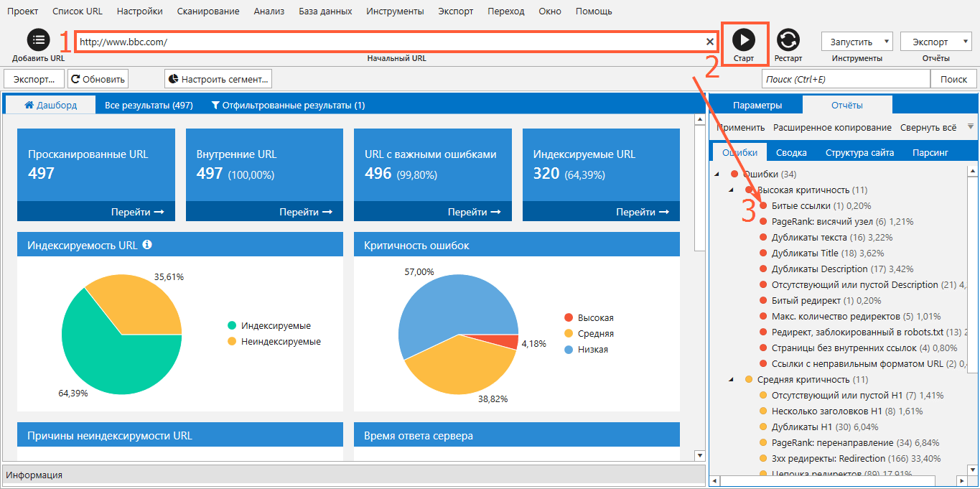Click Перейти on the Индексируемые URL card
Screen dimensions: 980x489
[642, 212]
